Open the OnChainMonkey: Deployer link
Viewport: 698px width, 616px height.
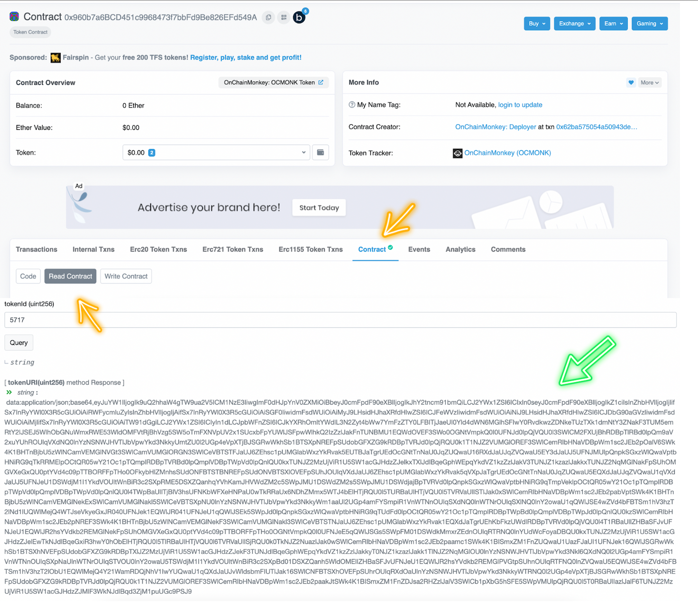coord(496,127)
